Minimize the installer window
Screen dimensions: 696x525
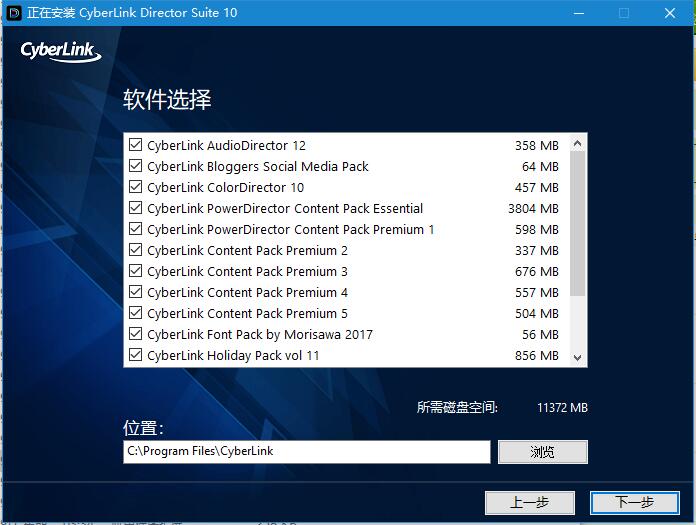(x=579, y=13)
